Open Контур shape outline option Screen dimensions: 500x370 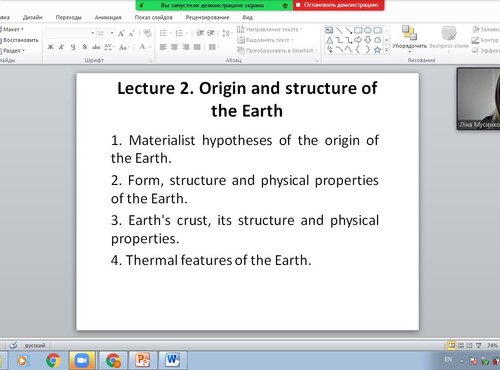click(485, 40)
